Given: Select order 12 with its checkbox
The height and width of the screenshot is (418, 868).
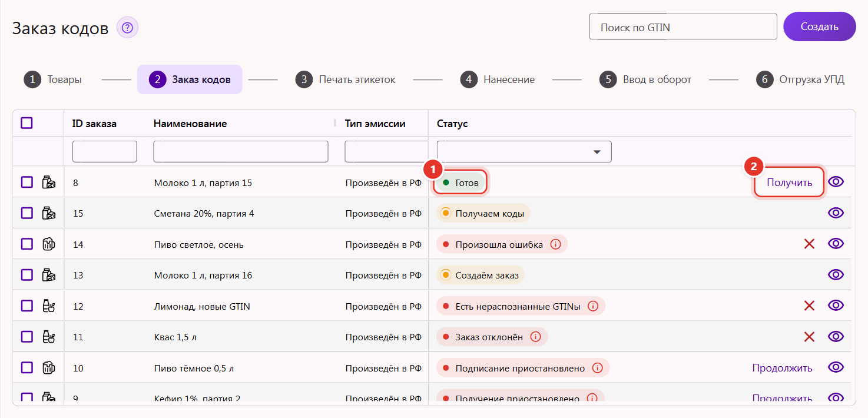Looking at the screenshot, I should [x=26, y=306].
